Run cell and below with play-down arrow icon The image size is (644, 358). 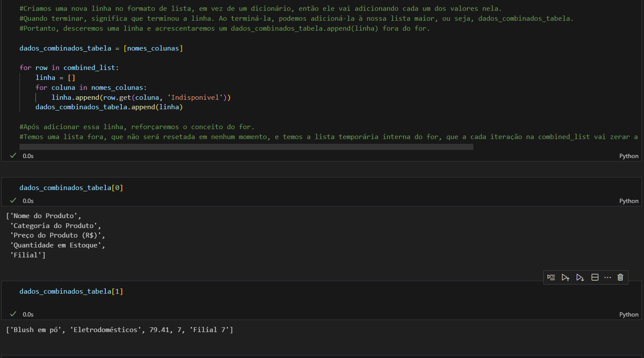pyautogui.click(x=580, y=277)
